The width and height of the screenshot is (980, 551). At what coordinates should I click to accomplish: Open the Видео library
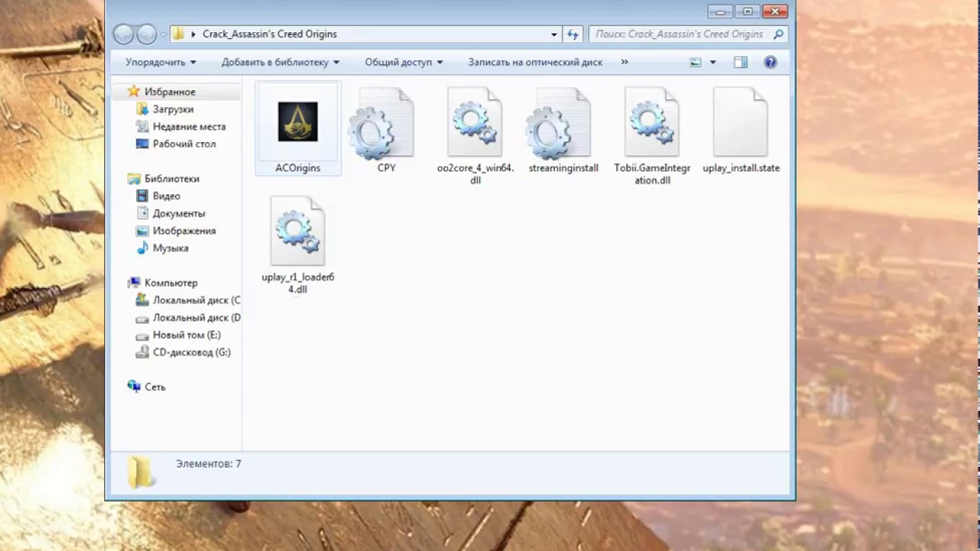point(166,196)
